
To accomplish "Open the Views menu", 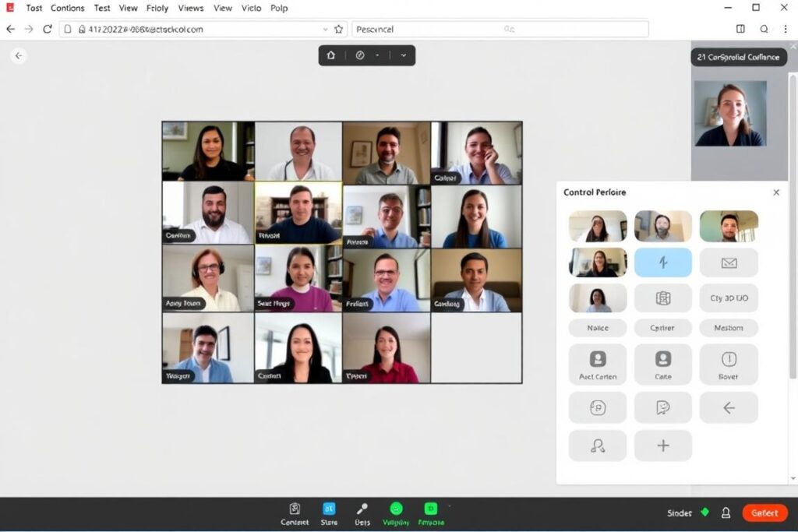I will (x=191, y=8).
